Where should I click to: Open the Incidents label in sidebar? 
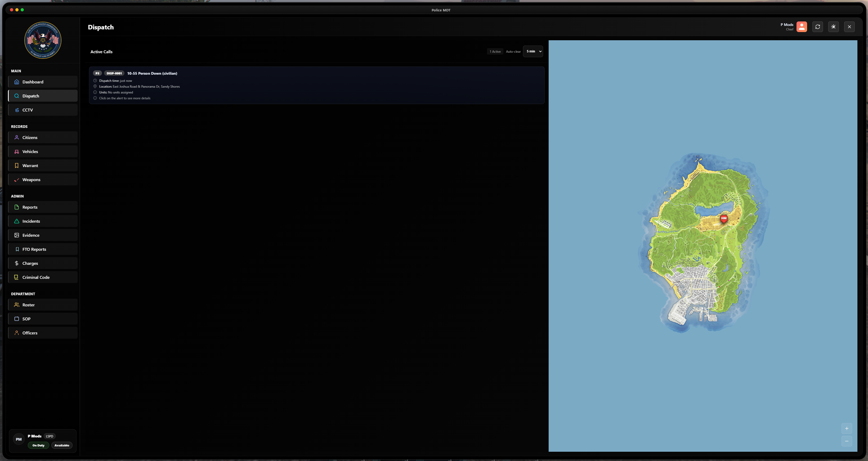click(31, 221)
